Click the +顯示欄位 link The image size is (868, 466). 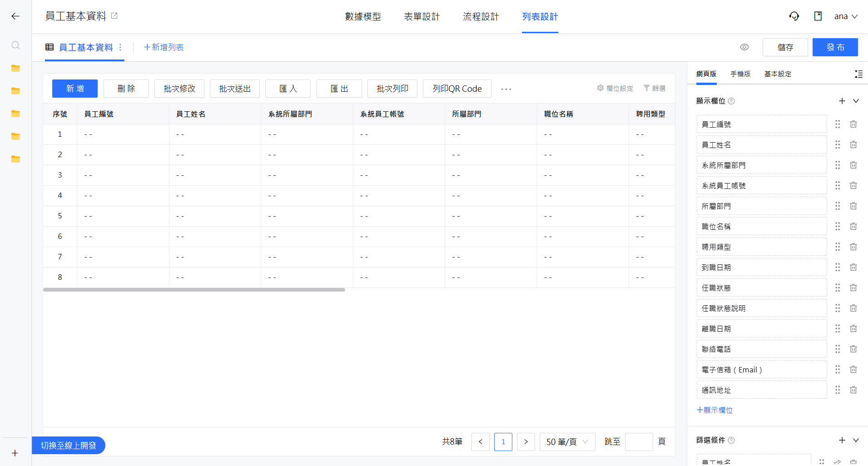point(714,410)
